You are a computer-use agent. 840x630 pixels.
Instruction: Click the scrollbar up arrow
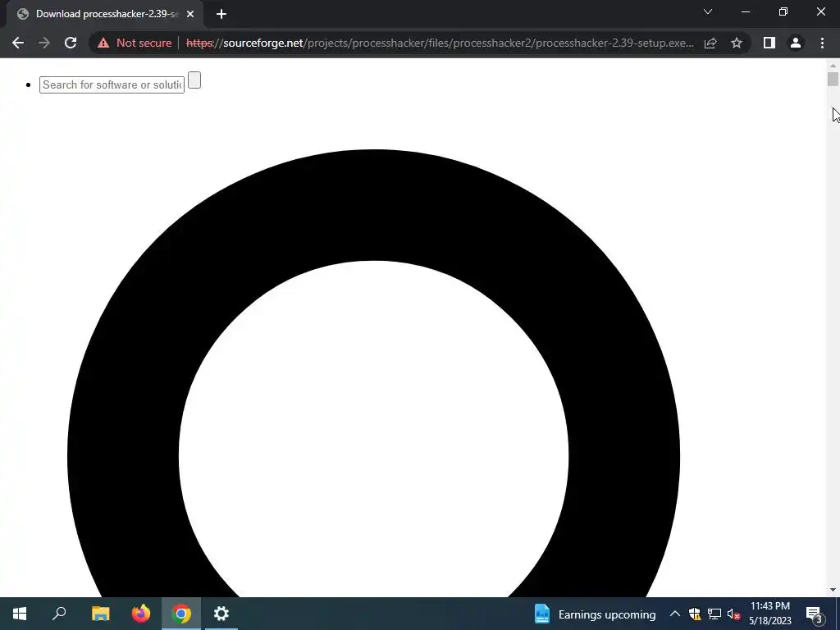pyautogui.click(x=833, y=66)
